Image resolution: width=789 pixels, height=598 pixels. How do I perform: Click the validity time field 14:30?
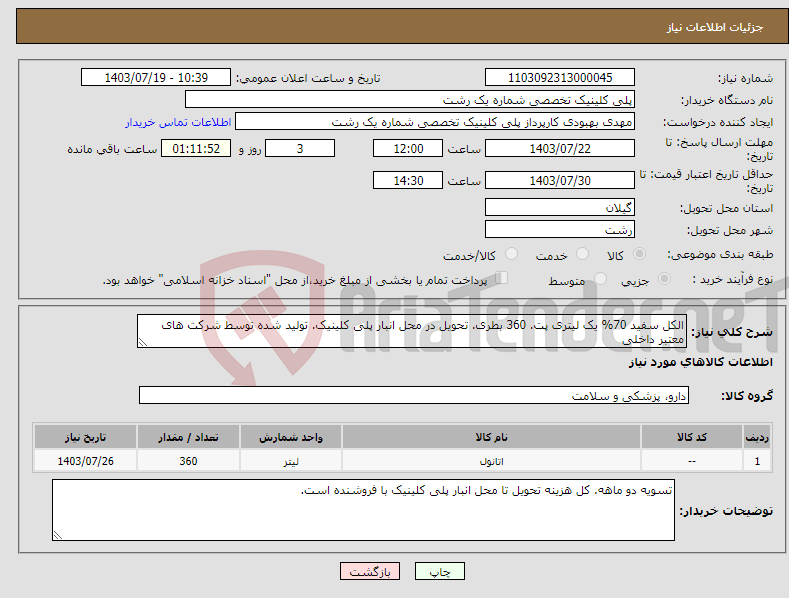(408, 180)
